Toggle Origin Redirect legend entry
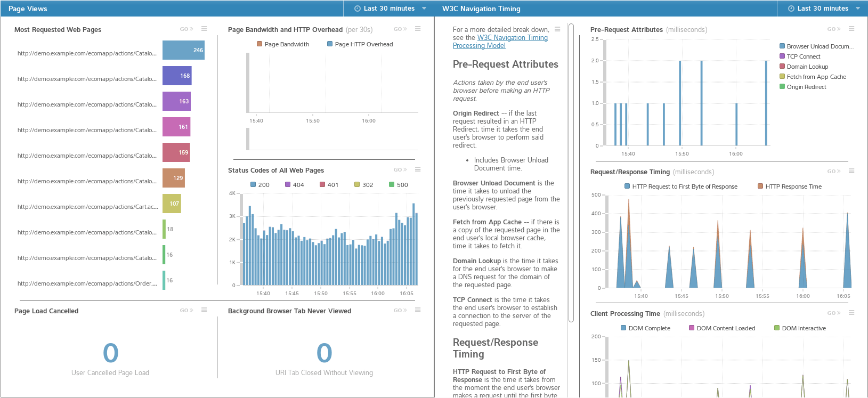The width and height of the screenshot is (868, 398). pos(803,87)
